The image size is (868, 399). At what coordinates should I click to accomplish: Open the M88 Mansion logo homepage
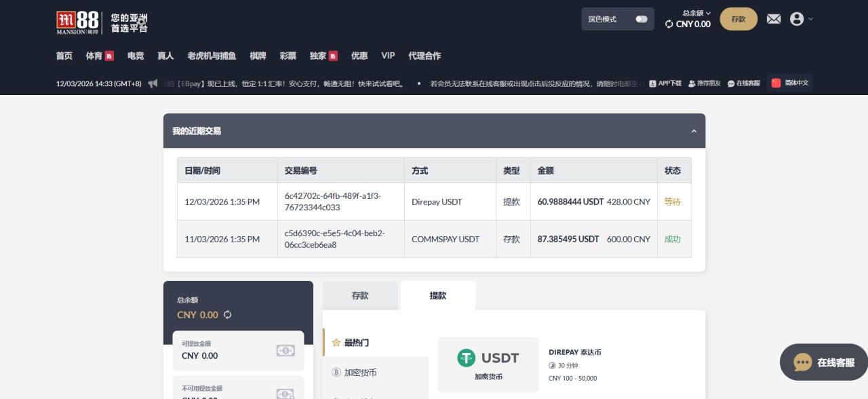79,22
